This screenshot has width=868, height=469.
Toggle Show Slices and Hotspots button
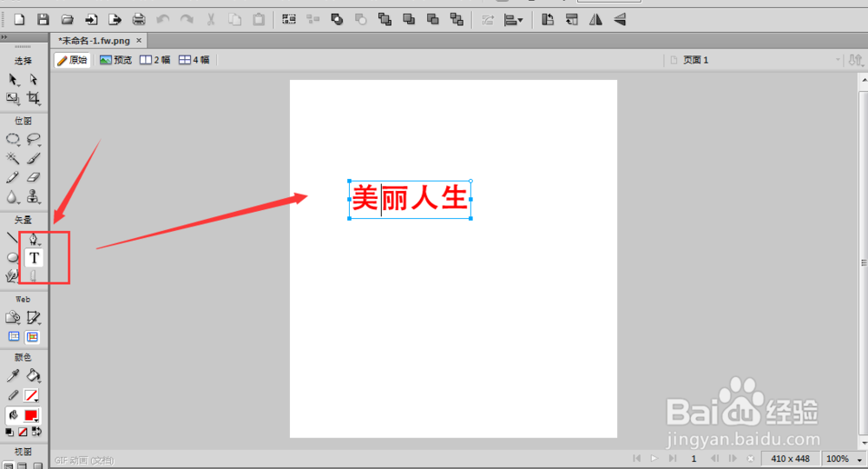[x=33, y=337]
